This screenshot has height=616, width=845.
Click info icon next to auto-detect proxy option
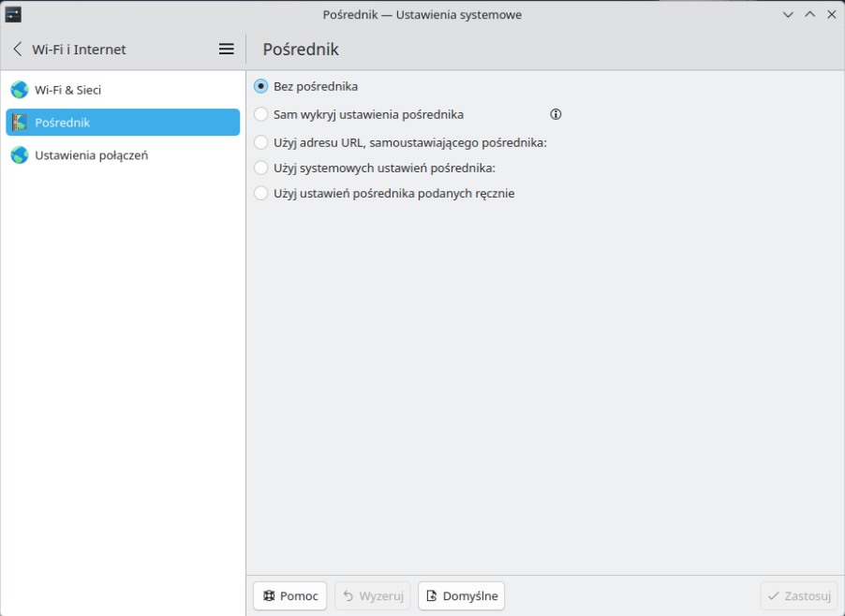(556, 114)
